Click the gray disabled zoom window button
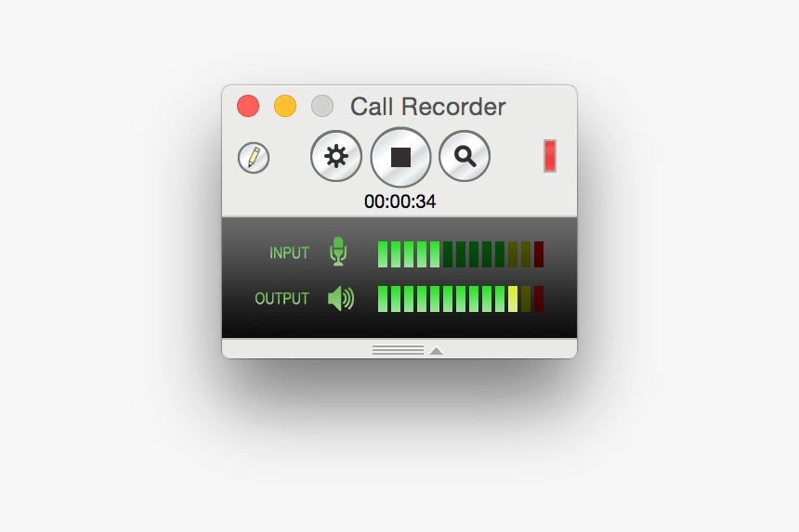 [x=322, y=106]
